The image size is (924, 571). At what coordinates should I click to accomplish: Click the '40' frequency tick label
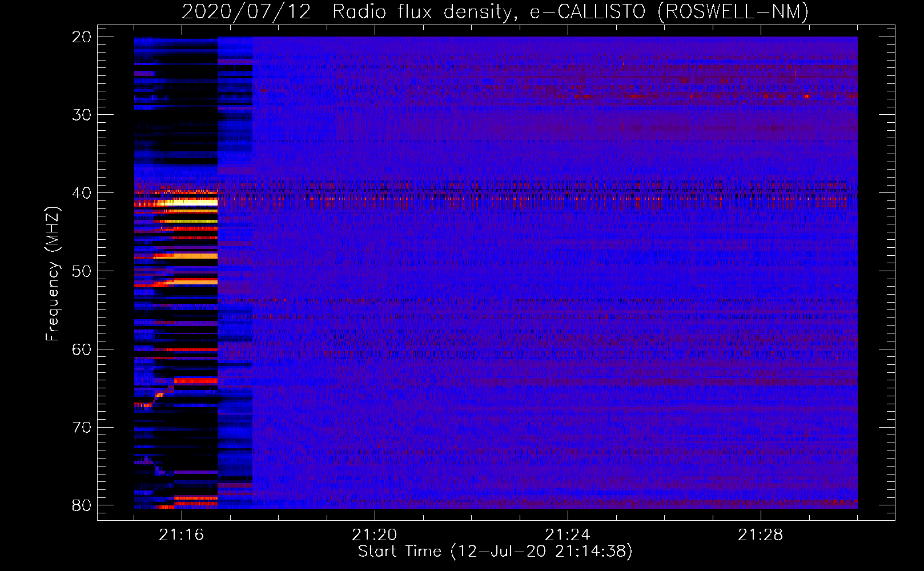tap(82, 193)
